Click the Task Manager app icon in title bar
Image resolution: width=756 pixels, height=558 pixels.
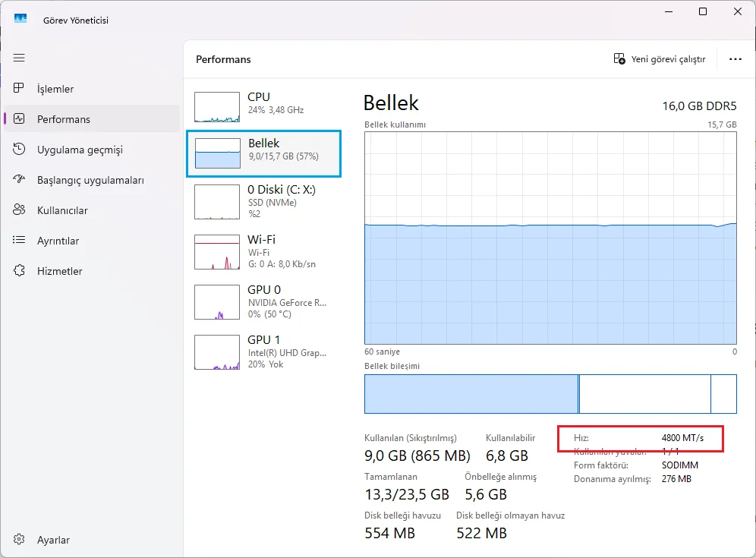click(x=20, y=19)
